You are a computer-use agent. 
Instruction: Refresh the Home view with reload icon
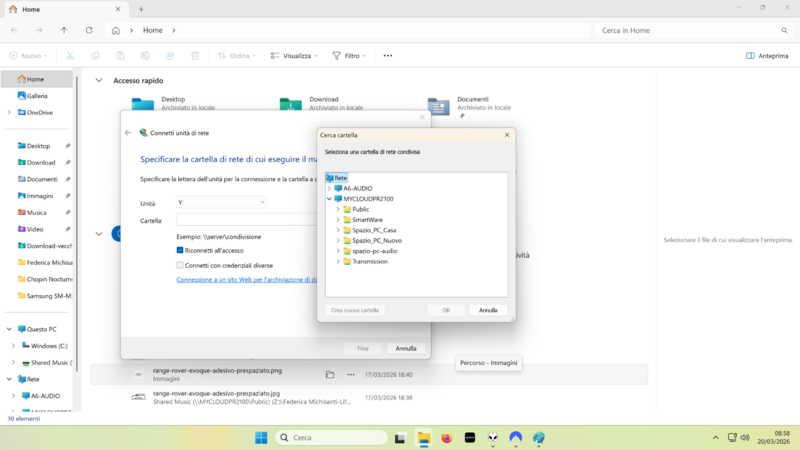pyautogui.click(x=89, y=30)
